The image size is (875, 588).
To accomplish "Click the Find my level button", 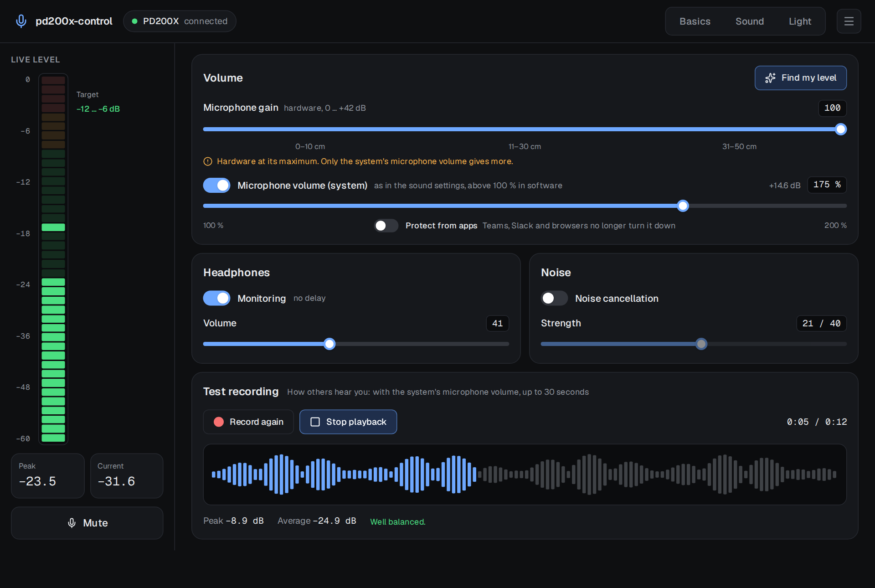I will (x=801, y=78).
